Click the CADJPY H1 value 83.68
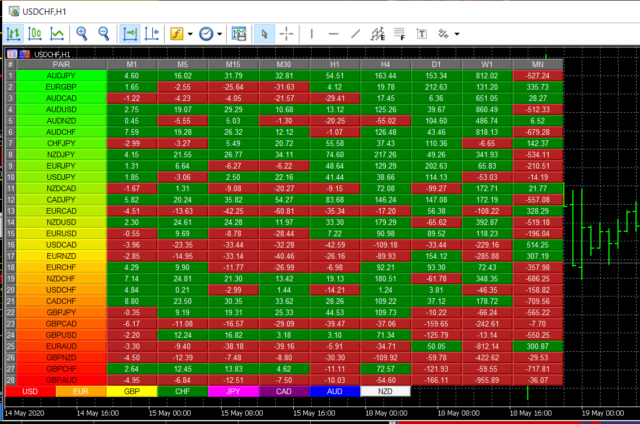Screen dimensions: 640x424 (x=335, y=200)
